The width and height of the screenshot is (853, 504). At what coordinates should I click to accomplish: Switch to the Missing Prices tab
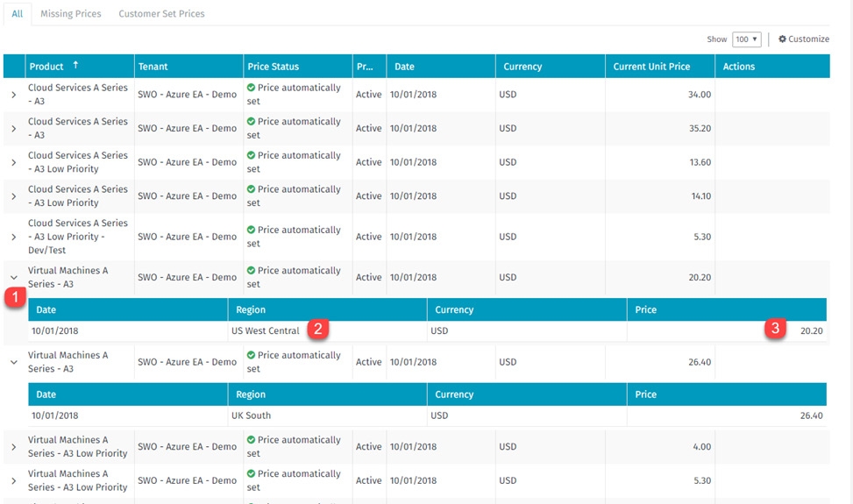(x=70, y=14)
